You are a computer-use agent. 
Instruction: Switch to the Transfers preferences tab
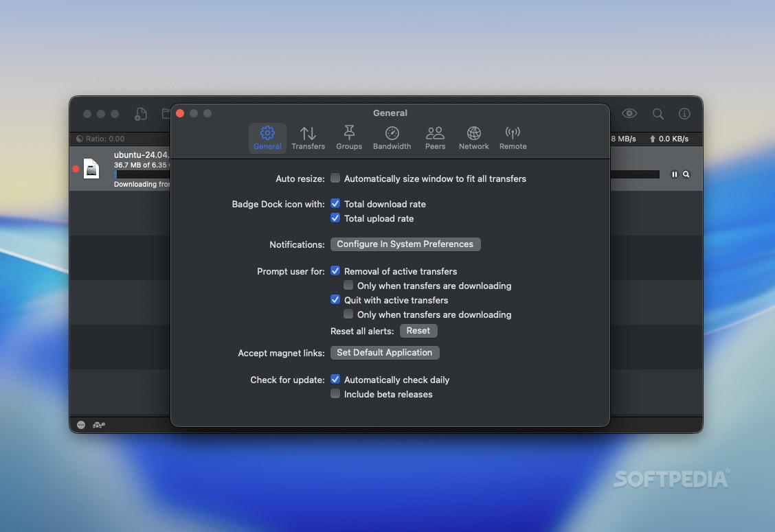coord(308,138)
